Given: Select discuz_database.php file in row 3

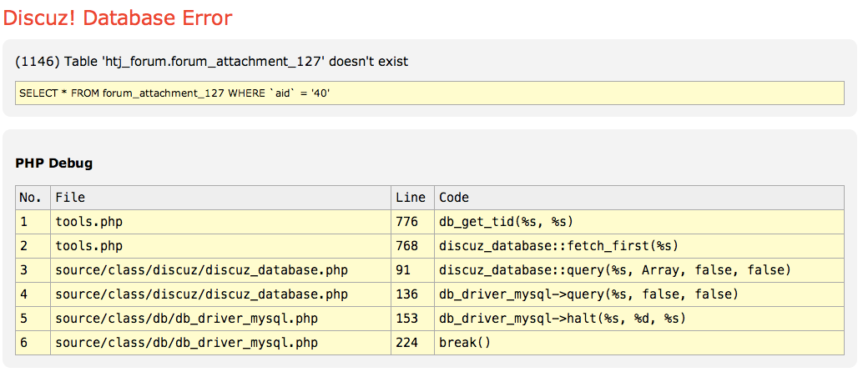Looking at the screenshot, I should pos(201,270).
